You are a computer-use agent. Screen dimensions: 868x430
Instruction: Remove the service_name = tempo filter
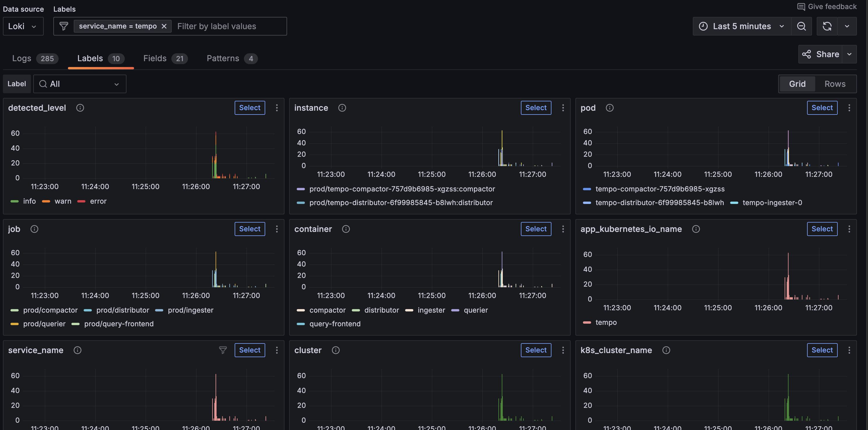(164, 26)
